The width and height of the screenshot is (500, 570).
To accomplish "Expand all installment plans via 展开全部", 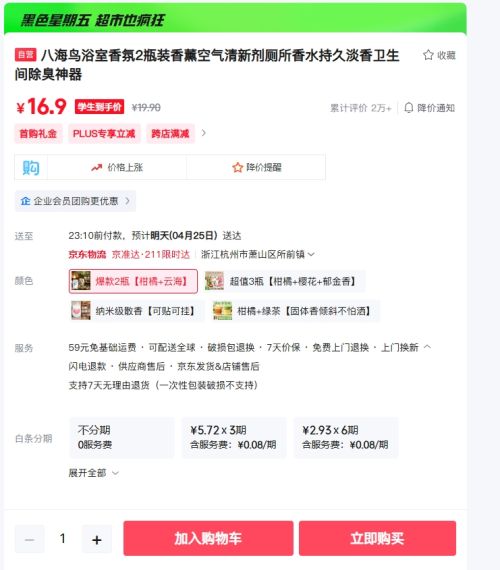I will (93, 473).
